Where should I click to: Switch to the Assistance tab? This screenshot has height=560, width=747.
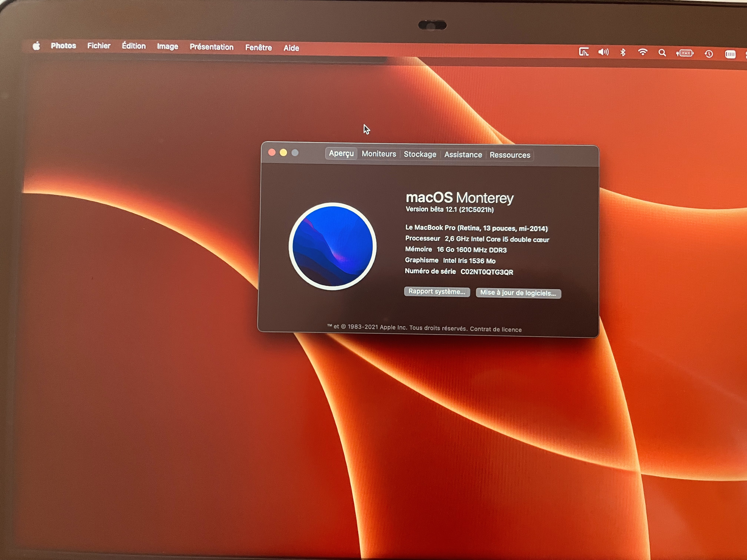(463, 155)
